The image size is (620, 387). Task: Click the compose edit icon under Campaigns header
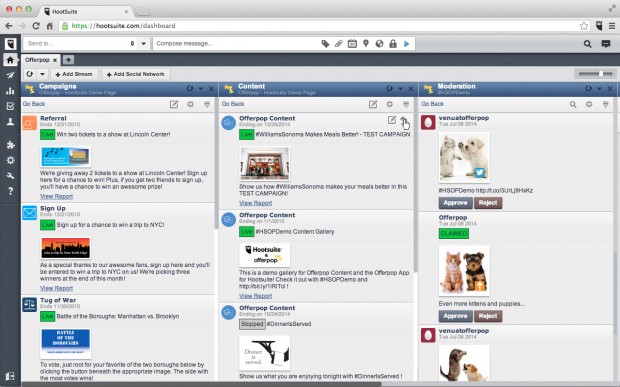coord(174,104)
